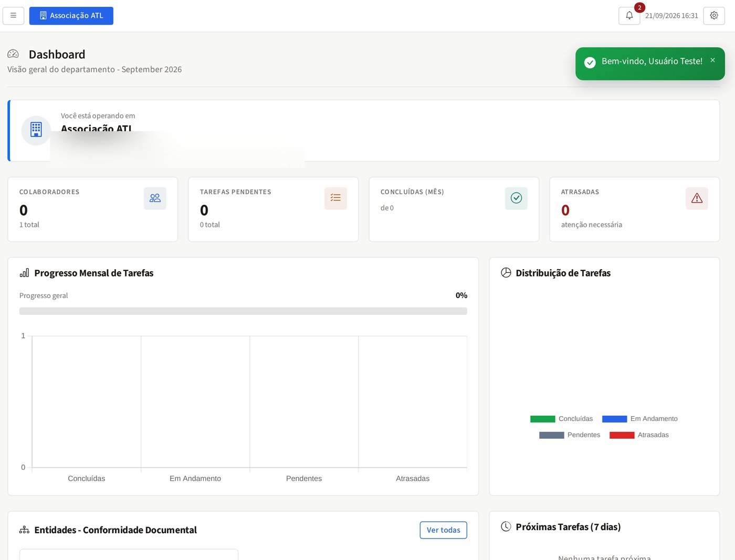Click the Concluídas check circle icon
The image size is (735, 560).
[516, 198]
